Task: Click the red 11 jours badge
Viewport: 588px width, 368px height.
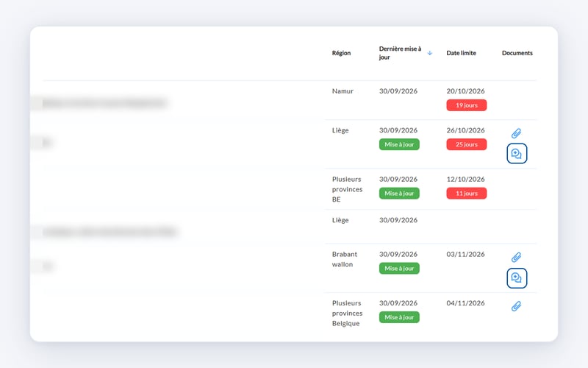Action: coord(467,194)
